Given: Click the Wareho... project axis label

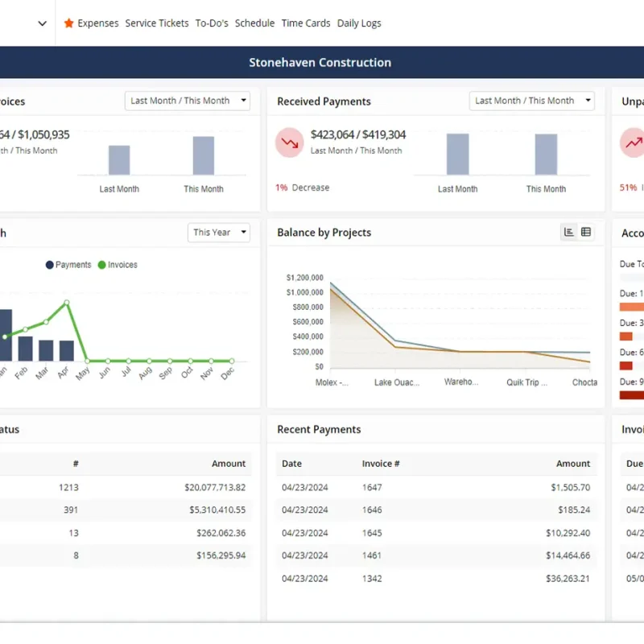Looking at the screenshot, I should click(461, 382).
